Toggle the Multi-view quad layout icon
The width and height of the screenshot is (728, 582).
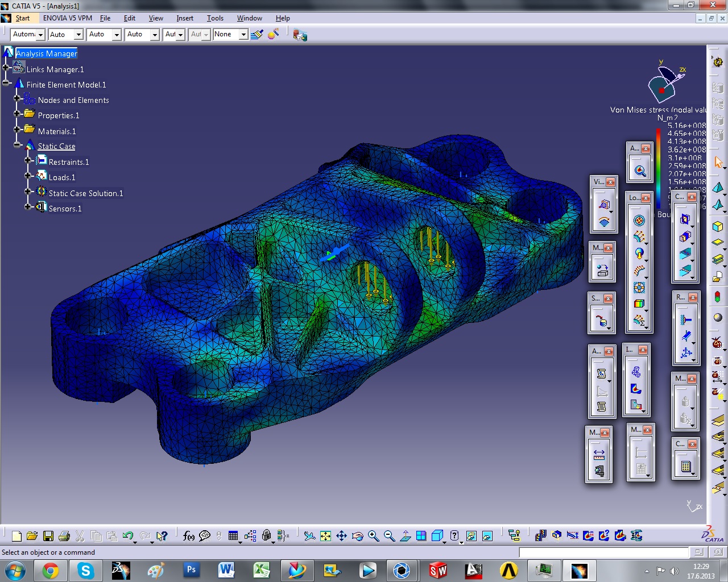[421, 536]
